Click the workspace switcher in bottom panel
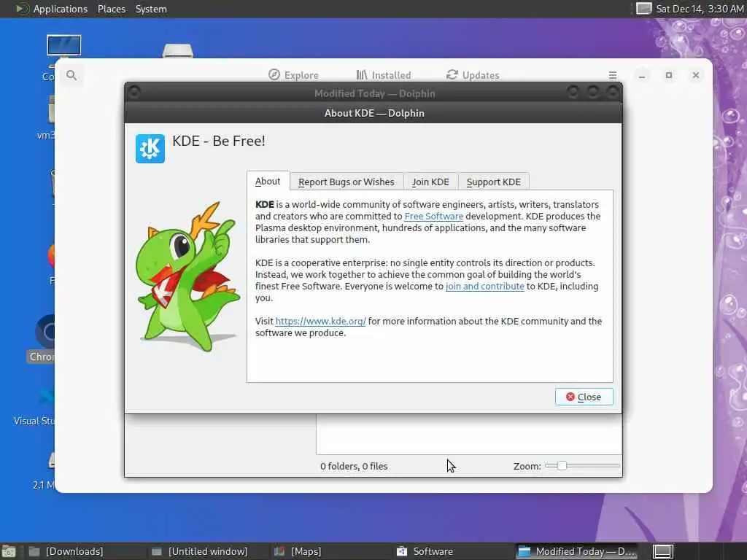The height and width of the screenshot is (560, 747). pos(662,551)
